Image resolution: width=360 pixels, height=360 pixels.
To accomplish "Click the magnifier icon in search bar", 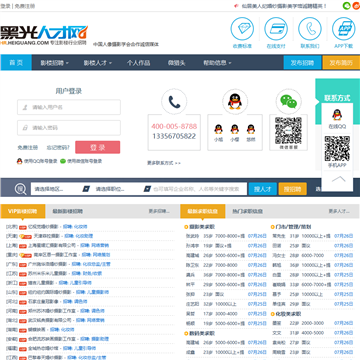I will click(20, 189).
